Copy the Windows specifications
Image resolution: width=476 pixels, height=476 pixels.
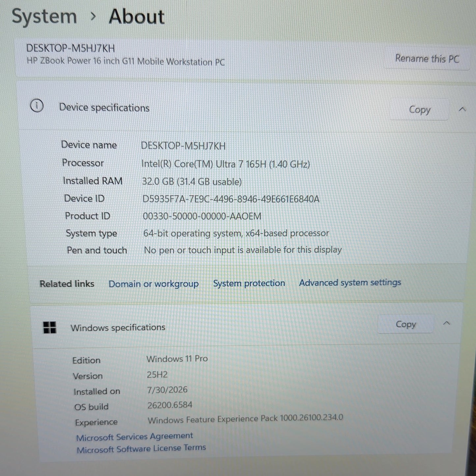pos(406,324)
